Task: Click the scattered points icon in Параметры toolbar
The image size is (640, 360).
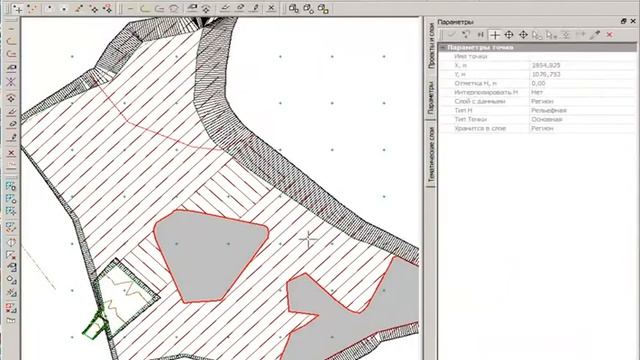Action: (x=466, y=35)
